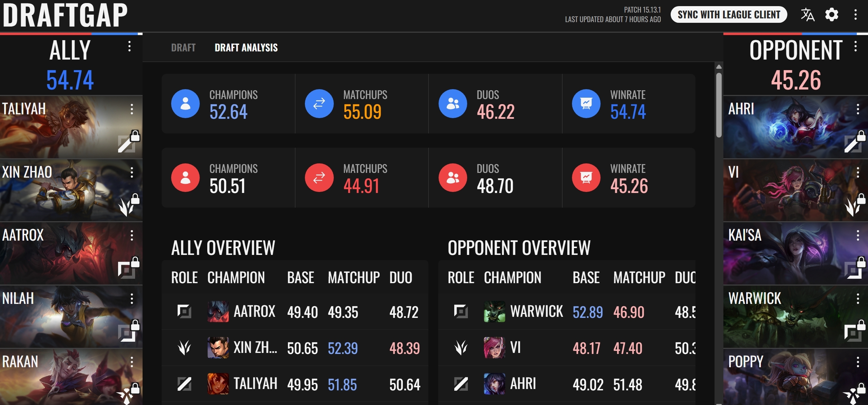
Task: Click Sync With League Client button
Action: (x=729, y=15)
